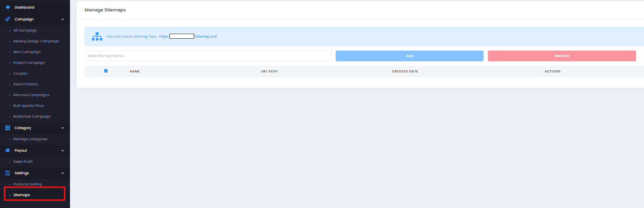644x208 pixels.
Task: Go to Missing Design Campaign
Action: 36,41
